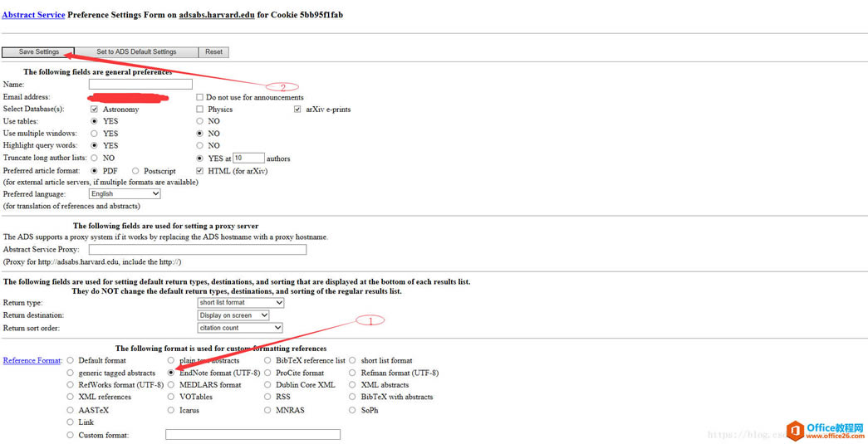868x444 pixels.
Task: Select XML references radio button
Action: click(70, 397)
